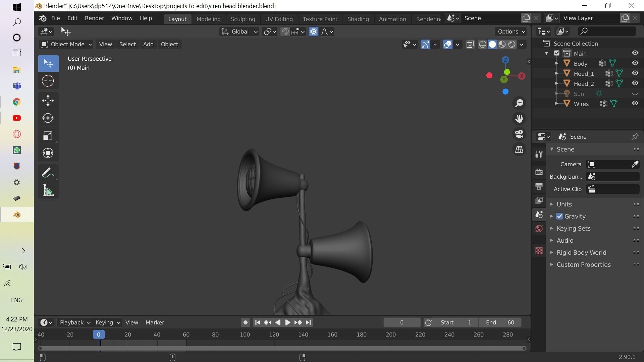Click the End frame field

pyautogui.click(x=500, y=322)
